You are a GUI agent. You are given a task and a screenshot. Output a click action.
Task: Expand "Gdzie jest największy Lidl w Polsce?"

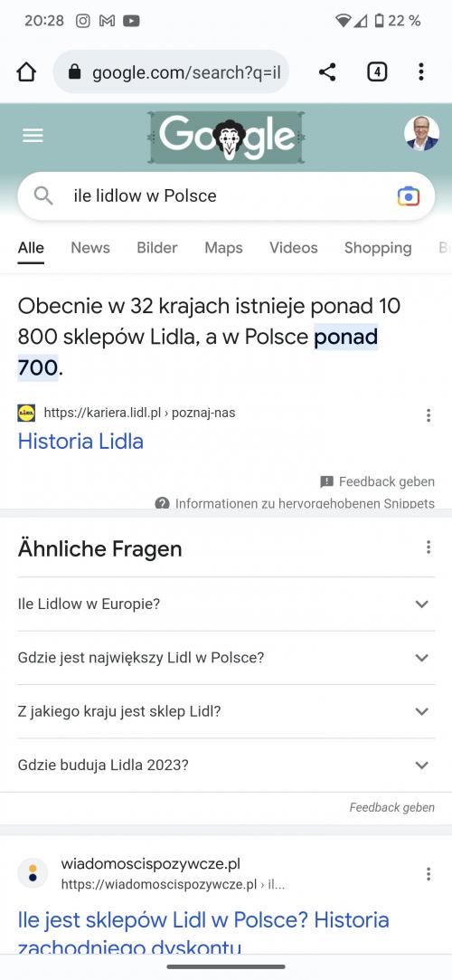coord(226,658)
